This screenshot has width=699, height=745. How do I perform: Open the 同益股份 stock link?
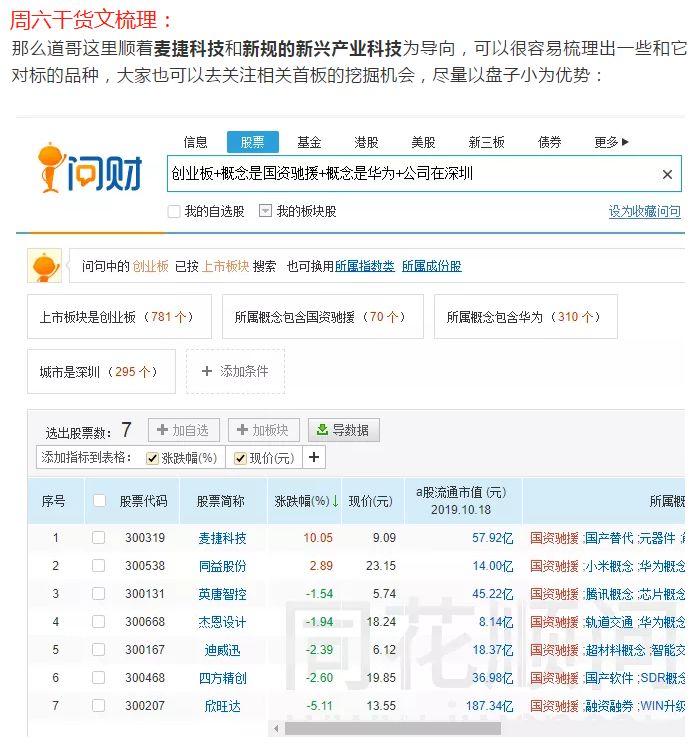tap(222, 566)
